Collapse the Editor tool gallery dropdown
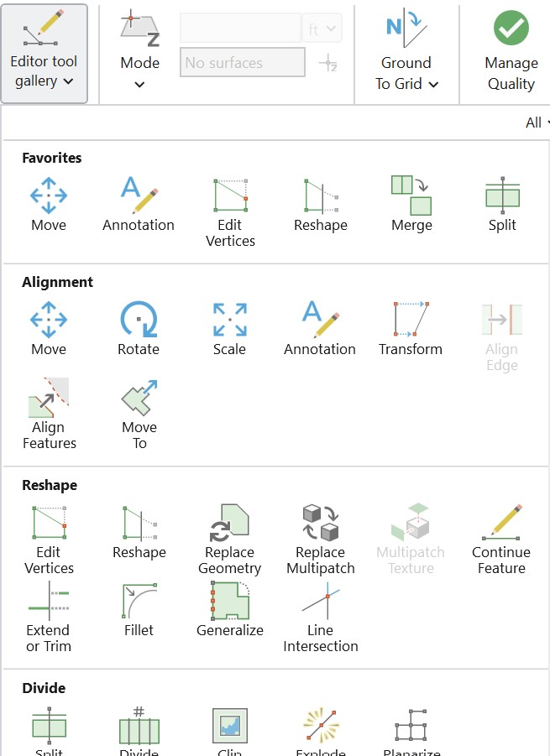 pos(45,54)
